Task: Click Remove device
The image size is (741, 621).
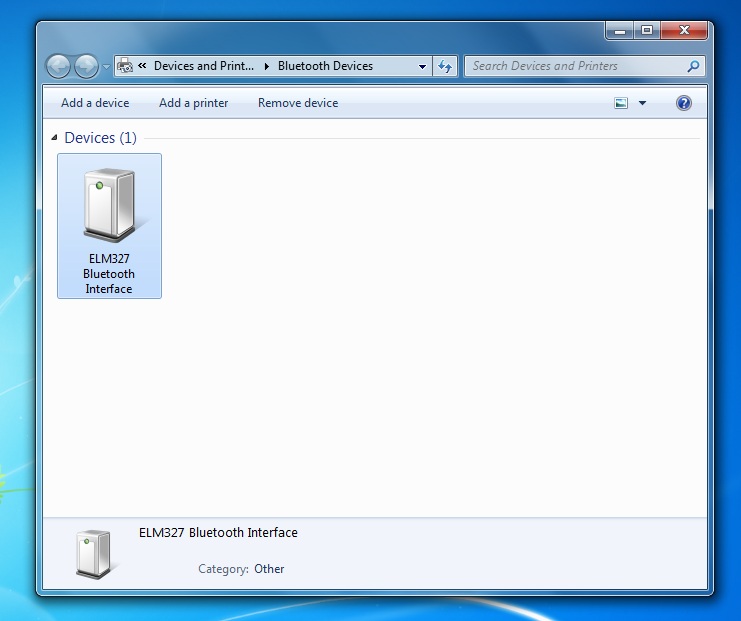Action: tap(298, 103)
